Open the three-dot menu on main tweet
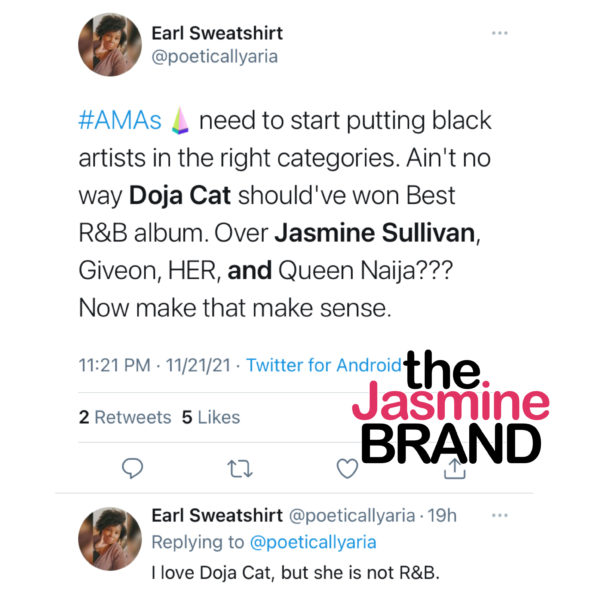Viewport: 595px width, 595px height. coord(499,33)
